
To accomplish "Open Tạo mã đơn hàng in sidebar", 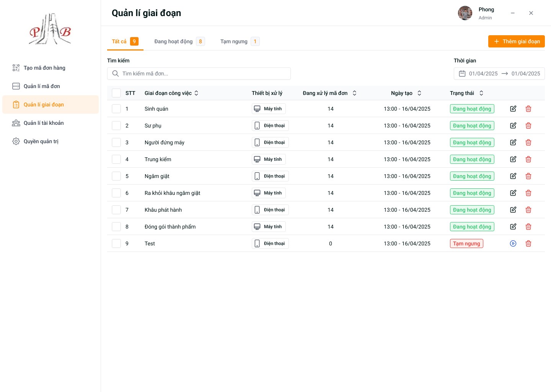I will tap(51, 68).
